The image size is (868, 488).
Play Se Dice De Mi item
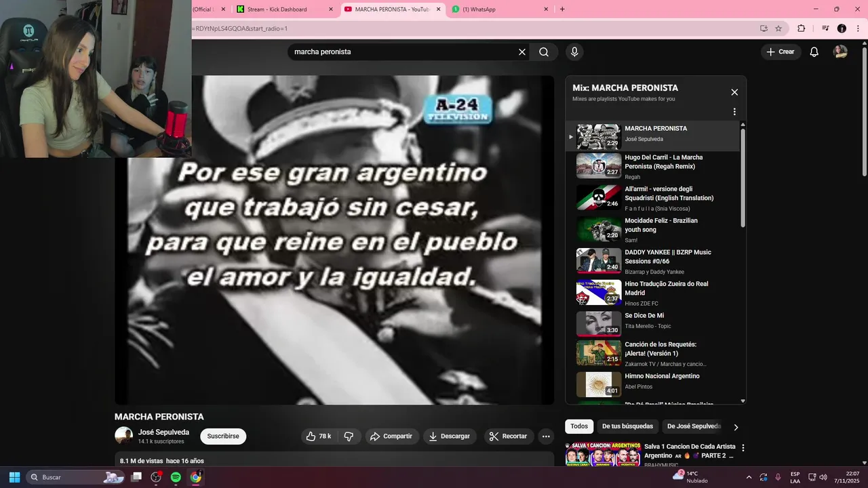click(654, 324)
